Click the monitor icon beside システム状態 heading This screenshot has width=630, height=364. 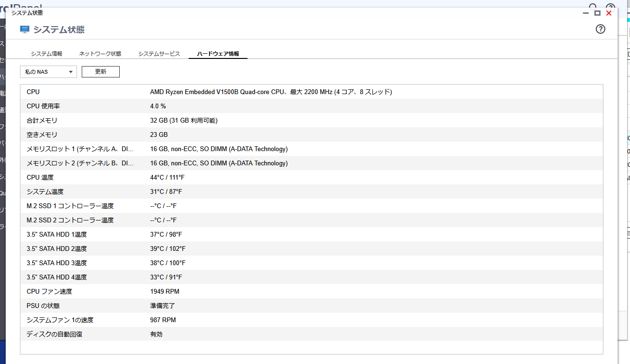click(25, 29)
